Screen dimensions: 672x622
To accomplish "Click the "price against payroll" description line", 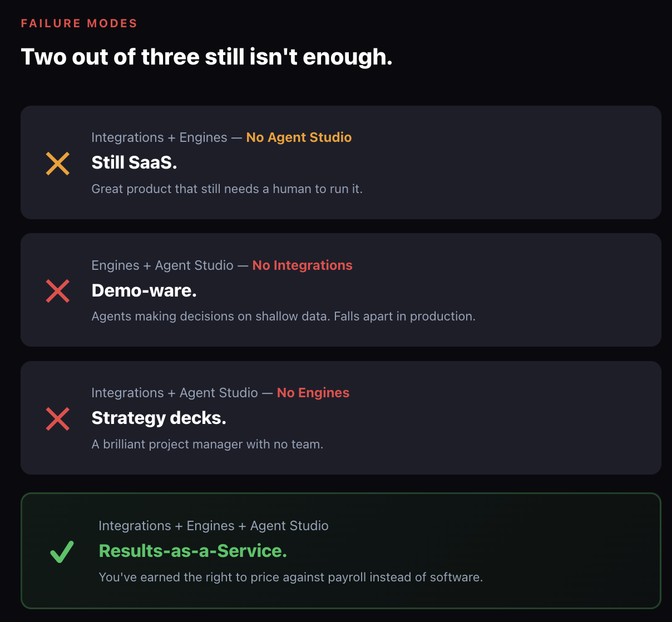I will point(290,577).
